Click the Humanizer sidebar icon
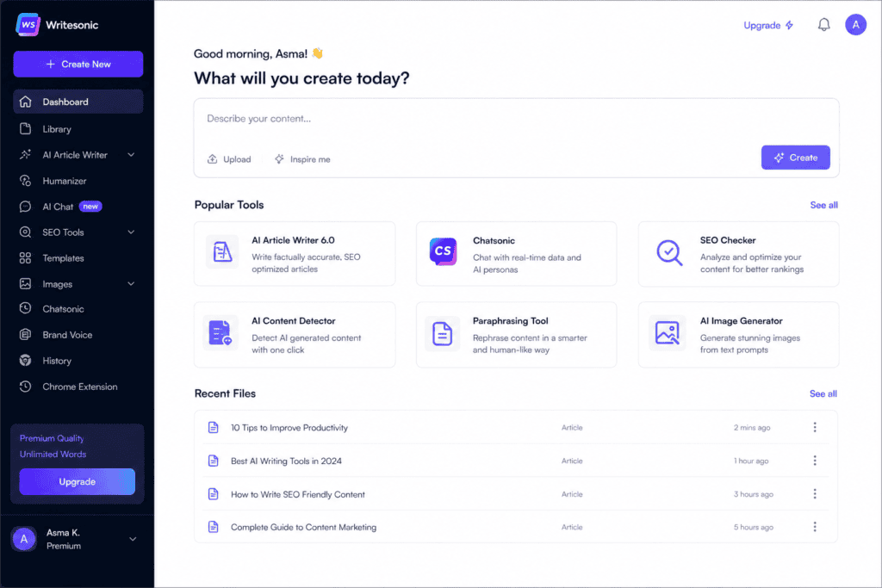The width and height of the screenshot is (882, 588). click(25, 181)
